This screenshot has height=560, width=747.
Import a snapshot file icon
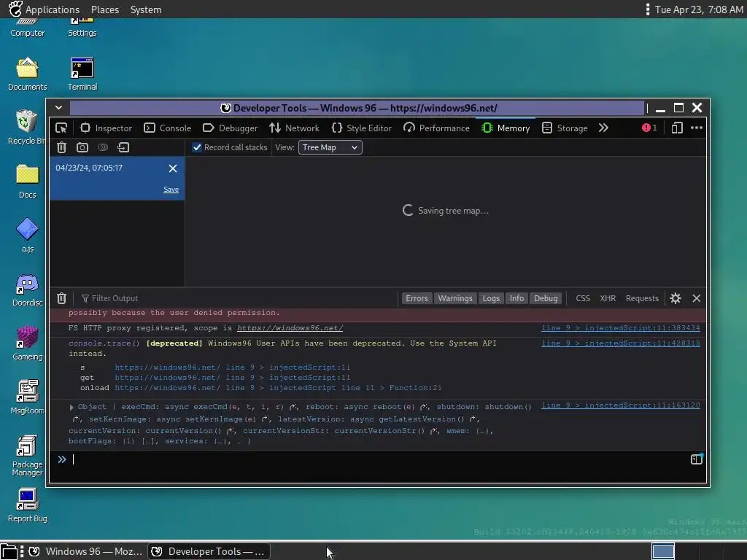123,147
